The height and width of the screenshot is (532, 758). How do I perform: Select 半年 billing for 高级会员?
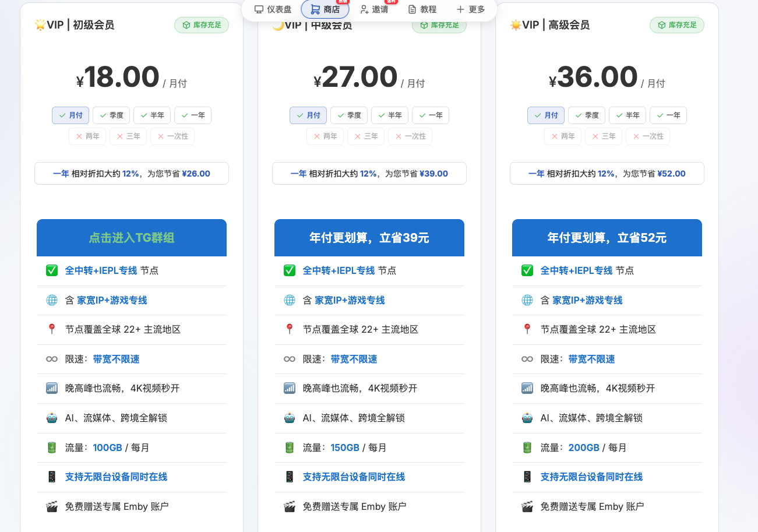coord(627,115)
